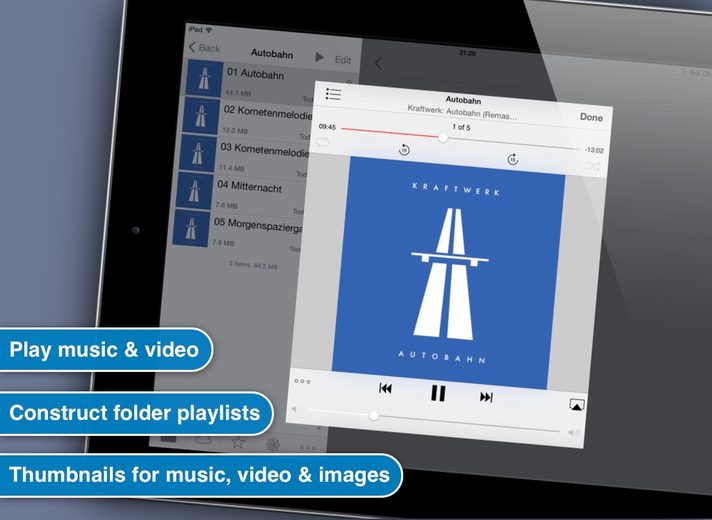Viewport: 712px width, 520px height.
Task: Select the track 05 Morgenspaziergang
Action: point(237,231)
